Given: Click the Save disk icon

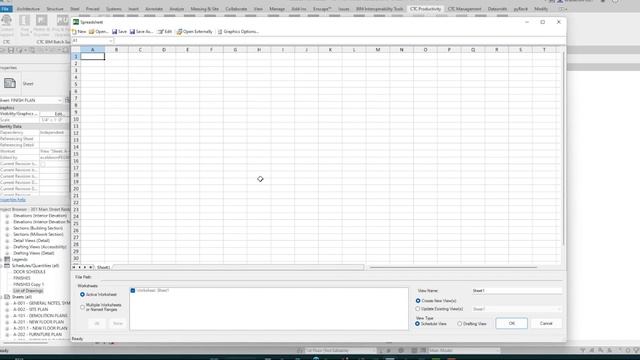Looking at the screenshot, I should tap(115, 31).
